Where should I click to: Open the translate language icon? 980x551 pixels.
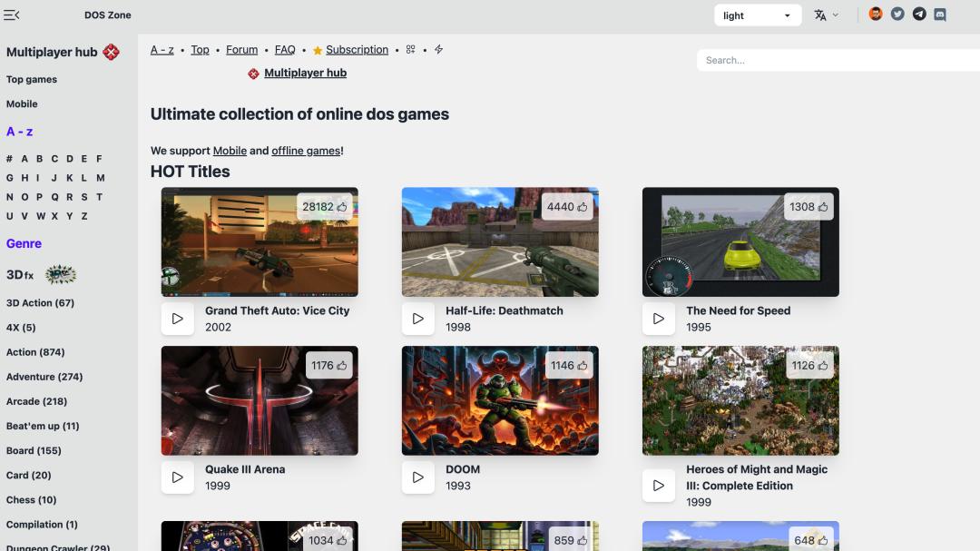tap(820, 15)
